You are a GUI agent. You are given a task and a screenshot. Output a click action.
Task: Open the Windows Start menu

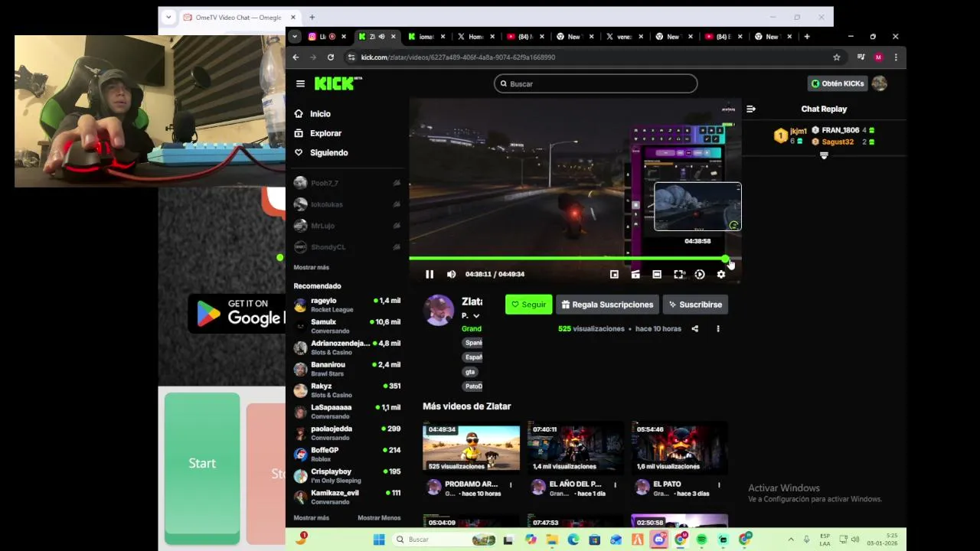coord(379,540)
